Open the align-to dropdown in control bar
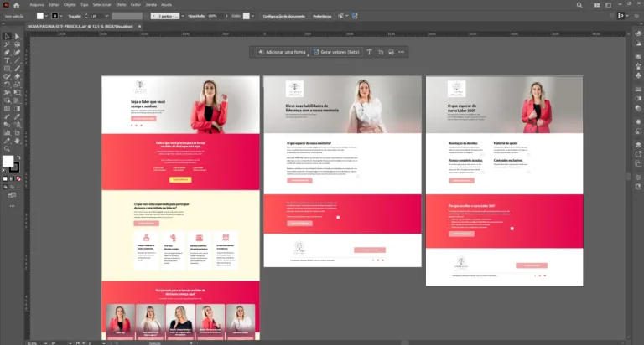 pyautogui.click(x=627, y=16)
